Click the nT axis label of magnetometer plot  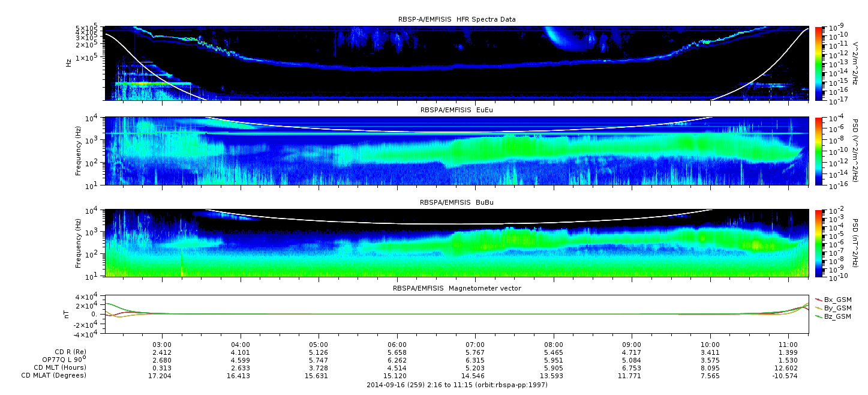68,314
